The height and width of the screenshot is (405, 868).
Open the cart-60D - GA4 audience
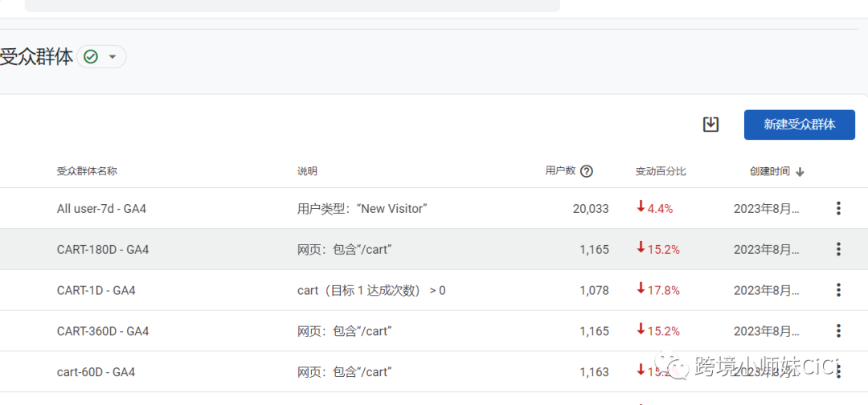96,372
